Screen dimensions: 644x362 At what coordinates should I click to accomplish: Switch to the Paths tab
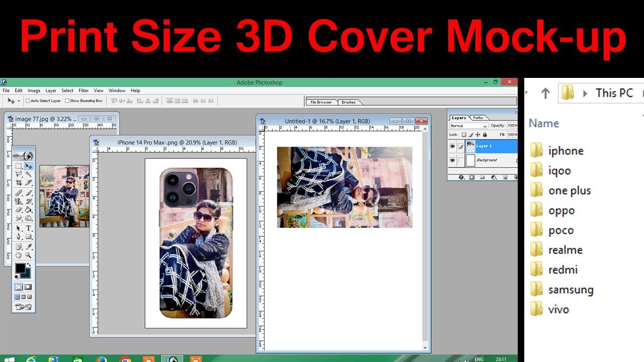click(478, 118)
